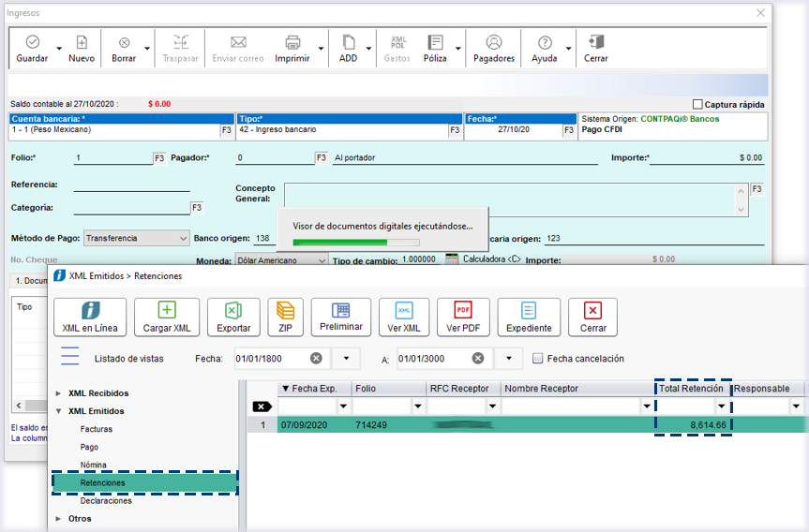Export the list using Exportar icon
The height and width of the screenshot is (532, 809).
click(233, 317)
